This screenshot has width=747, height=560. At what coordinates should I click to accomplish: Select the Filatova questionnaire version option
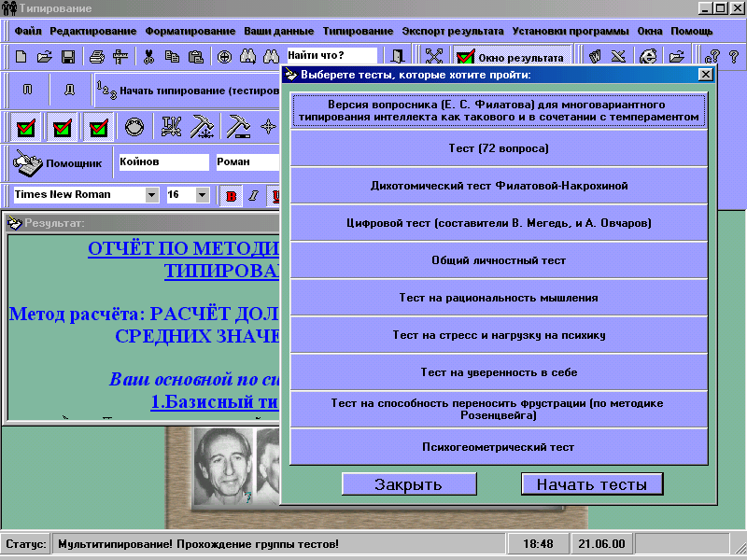pyautogui.click(x=499, y=110)
